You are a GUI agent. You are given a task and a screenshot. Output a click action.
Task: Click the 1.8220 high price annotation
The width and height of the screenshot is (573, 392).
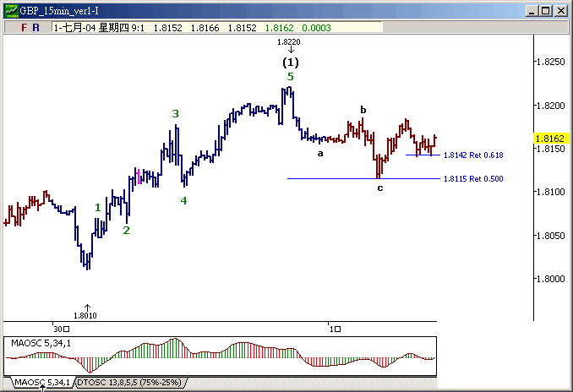pos(289,42)
